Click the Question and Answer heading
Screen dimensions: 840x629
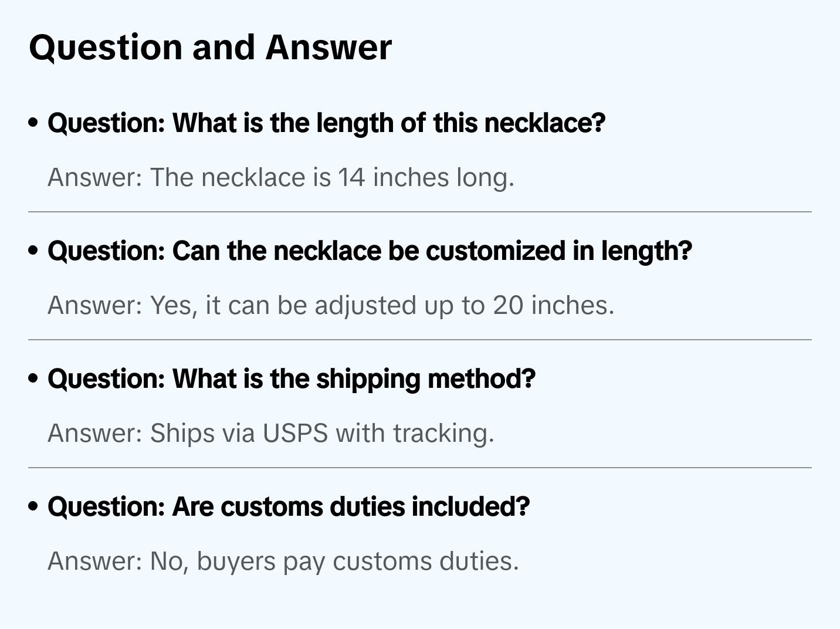210,47
